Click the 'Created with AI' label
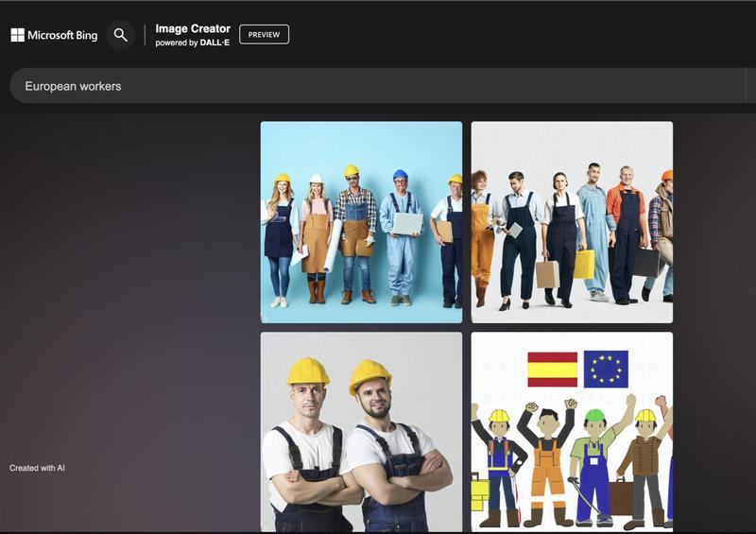Screen dimensions: 756x534 click(x=37, y=468)
